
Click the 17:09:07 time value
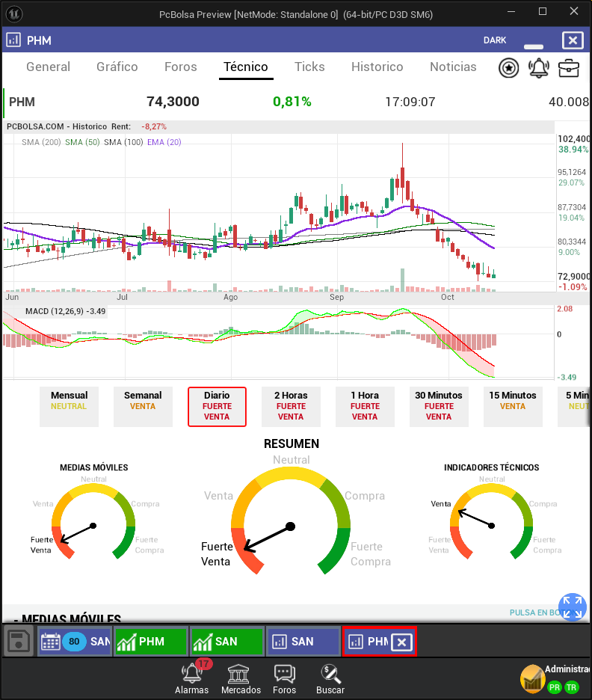point(410,102)
